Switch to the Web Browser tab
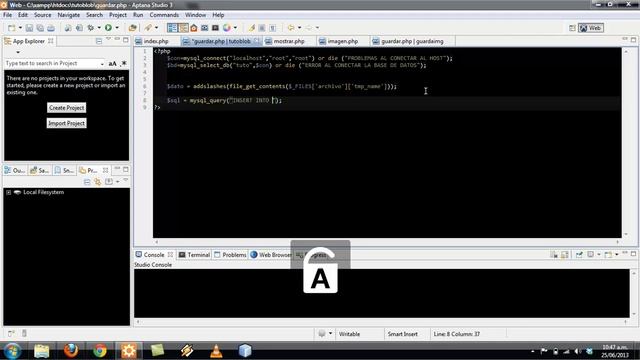The image size is (640, 360). [x=271, y=255]
